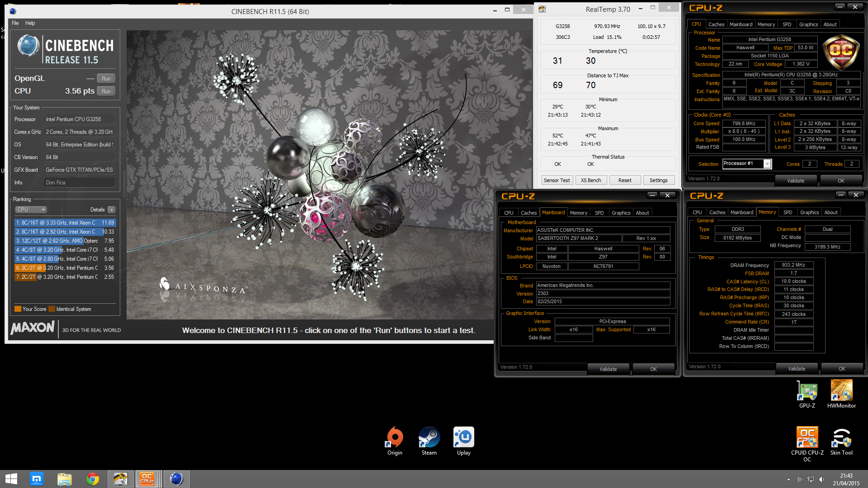Click the Processor field Intel Pentium G3258
Image resolution: width=868 pixels, height=488 pixels.
click(x=80, y=119)
